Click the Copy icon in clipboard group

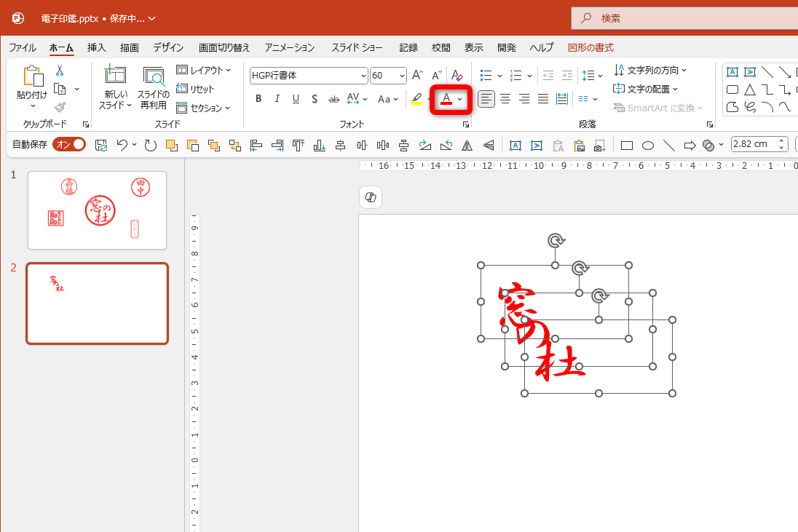click(60, 89)
